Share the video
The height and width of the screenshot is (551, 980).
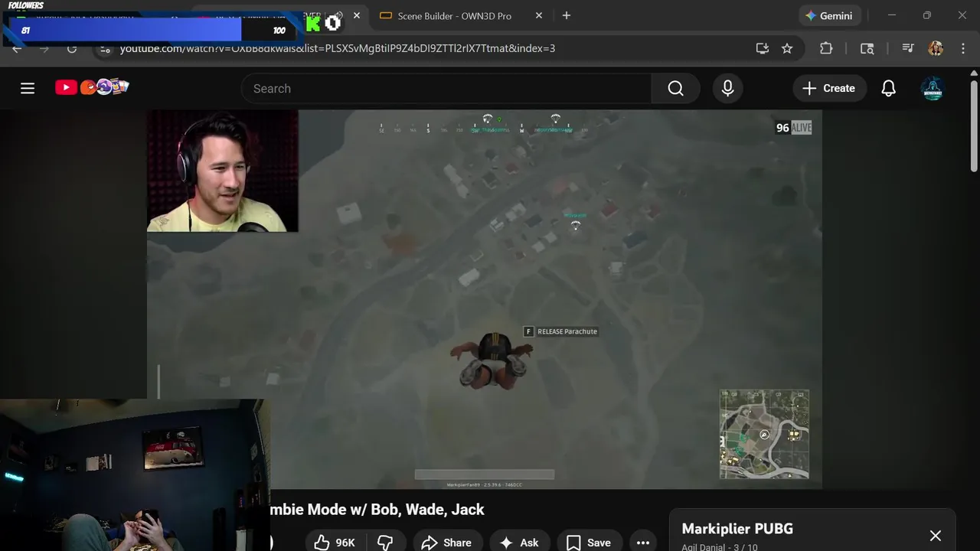446,542
